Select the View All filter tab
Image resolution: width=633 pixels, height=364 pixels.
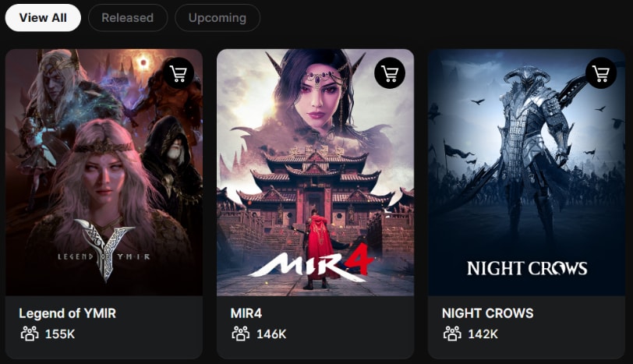pos(43,18)
